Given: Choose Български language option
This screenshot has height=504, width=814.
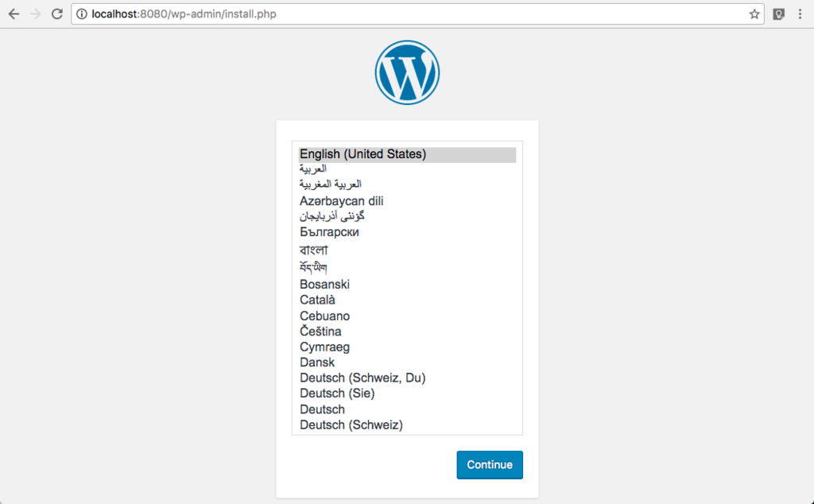Looking at the screenshot, I should click(x=408, y=232).
